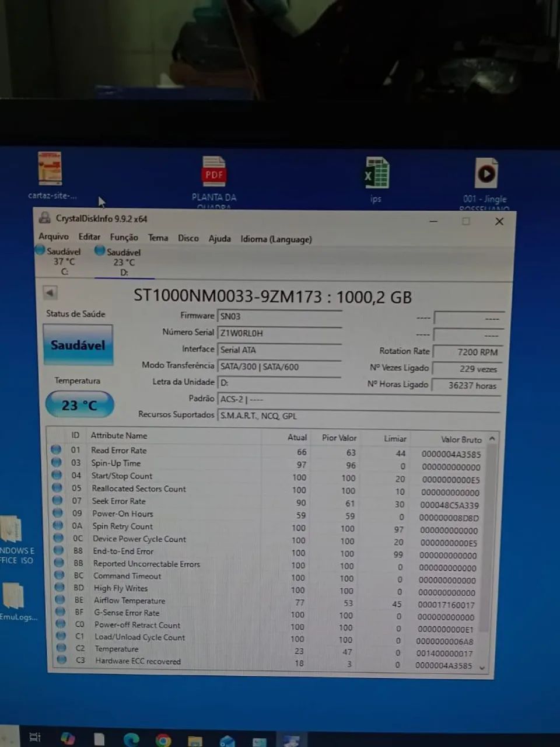Open the Idioma (Language) menu
The image size is (560, 747).
tap(276, 239)
